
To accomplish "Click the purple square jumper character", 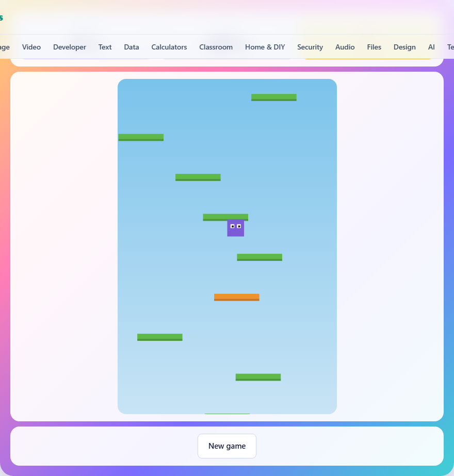I will [236, 228].
